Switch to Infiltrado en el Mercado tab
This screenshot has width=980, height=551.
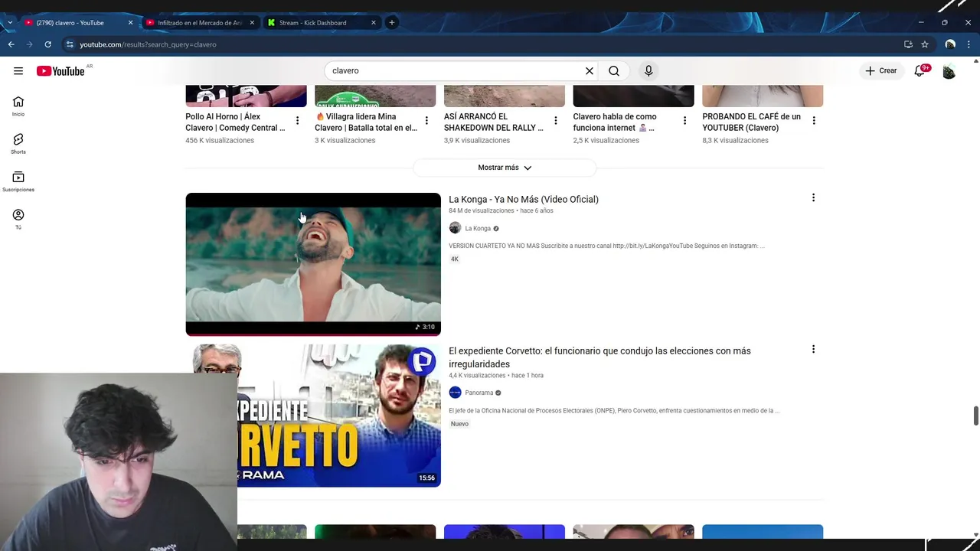pyautogui.click(x=200, y=23)
